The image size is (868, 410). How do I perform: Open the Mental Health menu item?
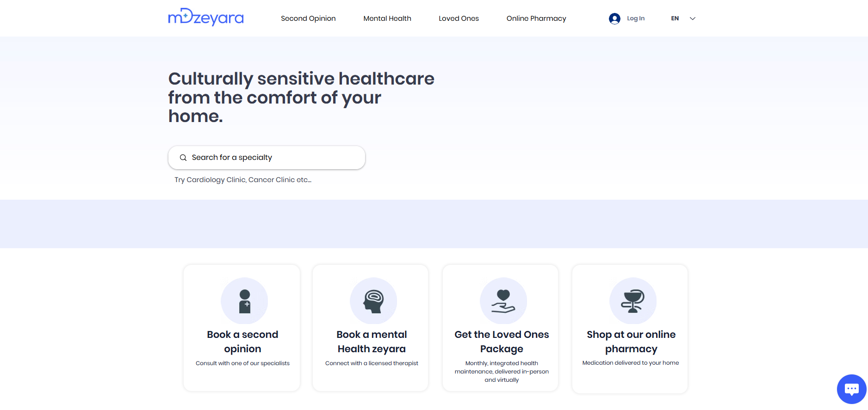coord(387,18)
